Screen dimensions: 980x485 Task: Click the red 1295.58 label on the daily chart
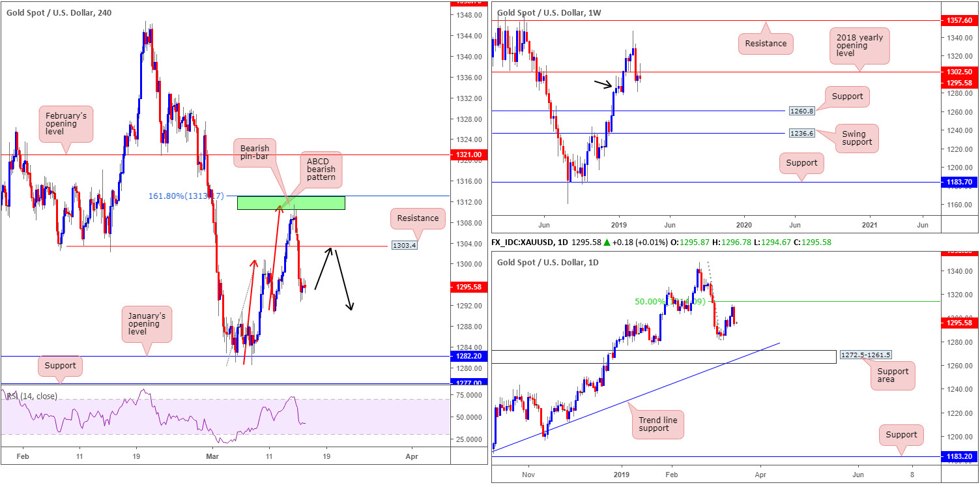[960, 323]
